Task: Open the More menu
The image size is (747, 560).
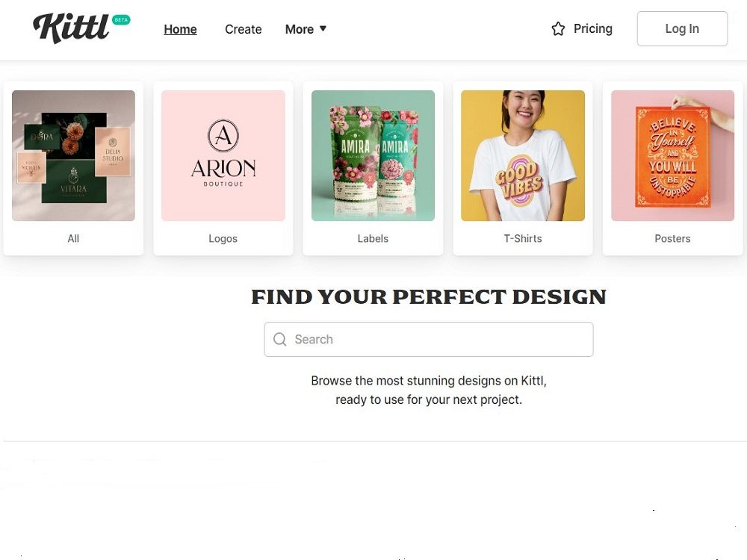Action: (x=306, y=29)
